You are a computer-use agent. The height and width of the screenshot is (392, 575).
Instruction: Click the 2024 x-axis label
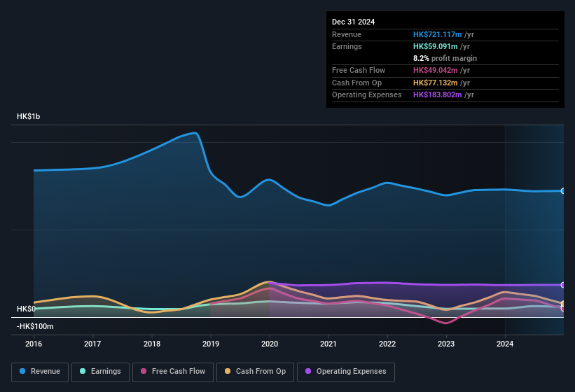[x=505, y=344]
